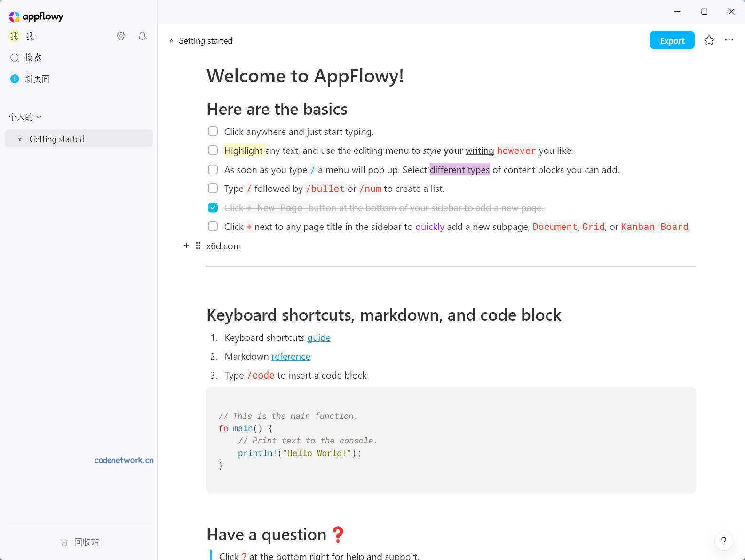745x560 pixels.
Task: Click the Export button
Action: 672,40
